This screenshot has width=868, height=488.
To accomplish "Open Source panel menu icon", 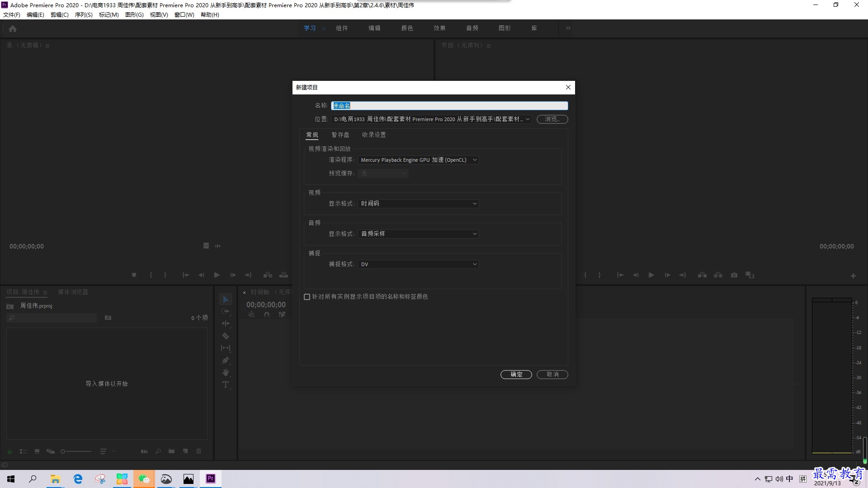I will pyautogui.click(x=47, y=46).
